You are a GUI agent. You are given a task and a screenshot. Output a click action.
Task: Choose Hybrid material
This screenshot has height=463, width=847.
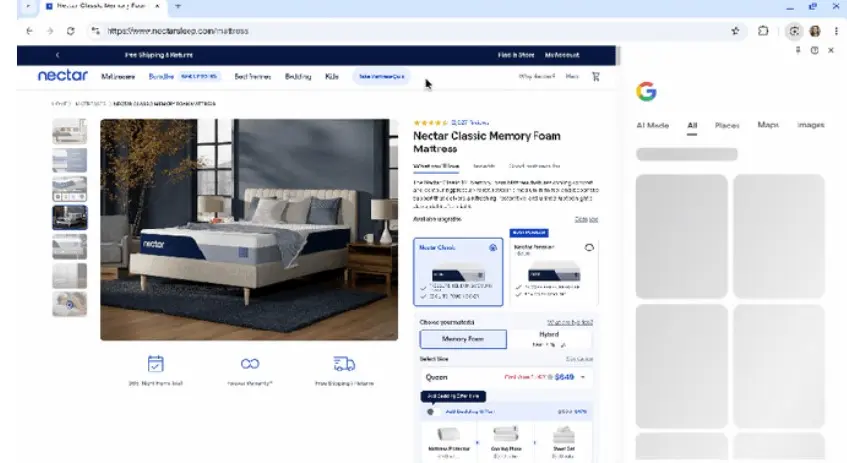(x=549, y=339)
